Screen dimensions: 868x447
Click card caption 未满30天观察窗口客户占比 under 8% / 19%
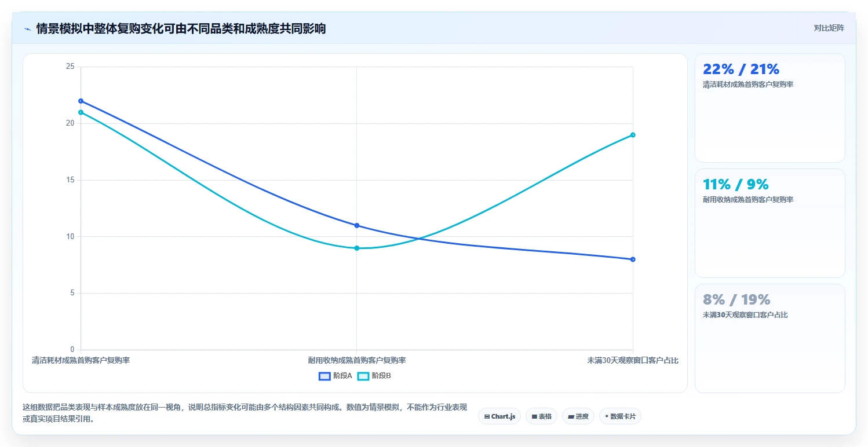coord(745,315)
